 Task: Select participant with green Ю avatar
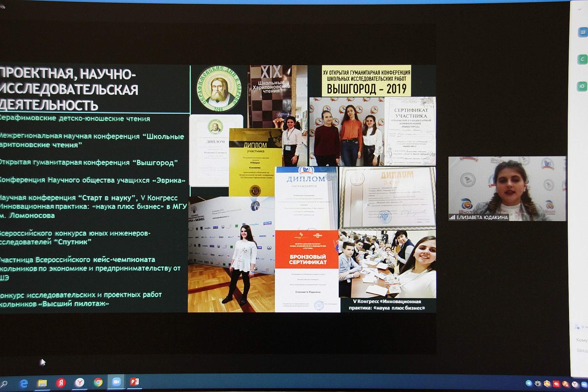582,87
